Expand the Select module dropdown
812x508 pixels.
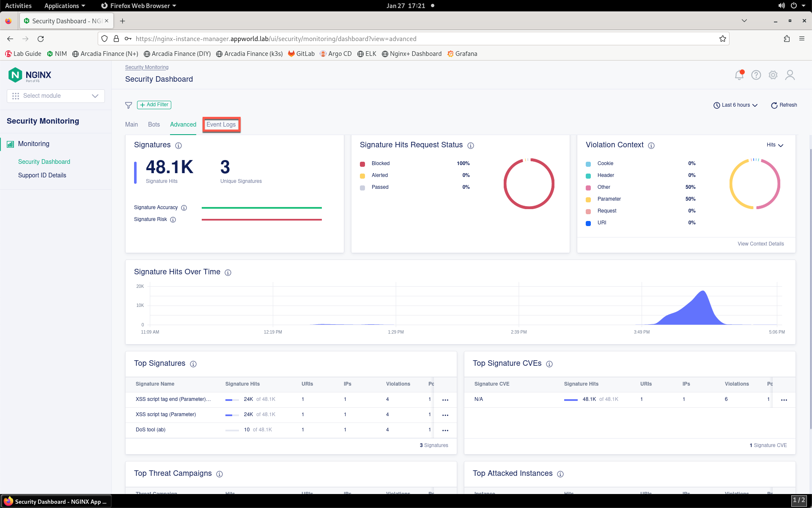[x=56, y=96]
